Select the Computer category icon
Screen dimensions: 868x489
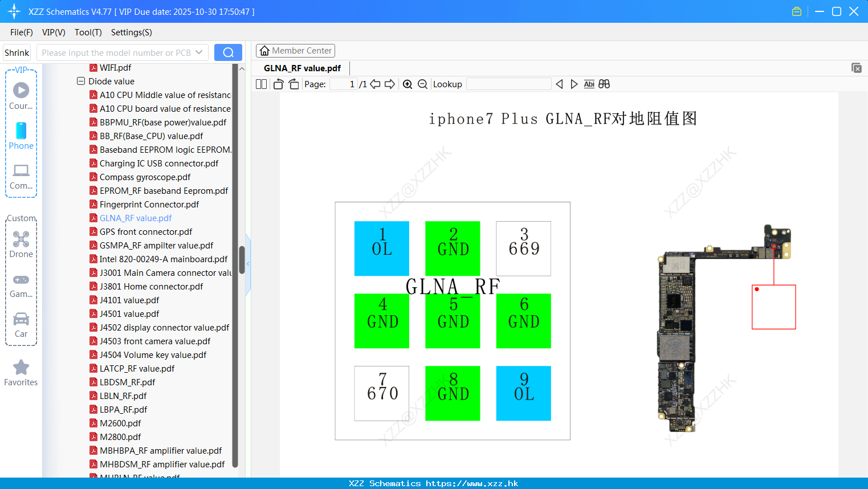coord(21,177)
